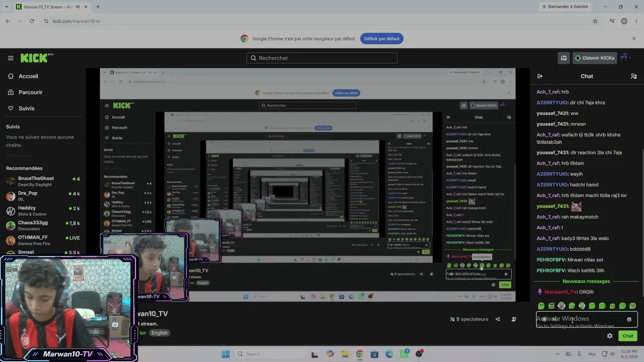644x362 pixels.
Task: Open Parcourir in the sidebar
Action: (x=31, y=93)
